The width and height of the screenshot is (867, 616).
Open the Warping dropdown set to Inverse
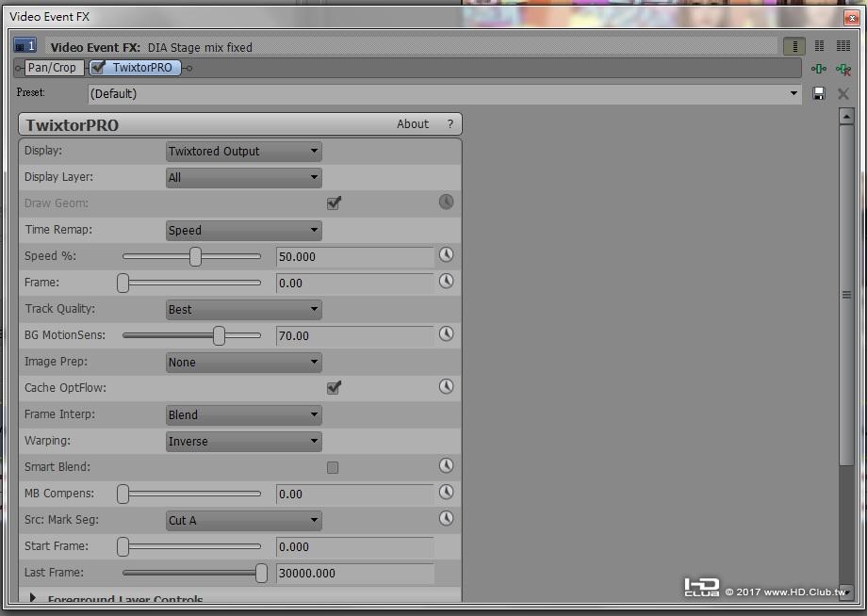point(244,442)
